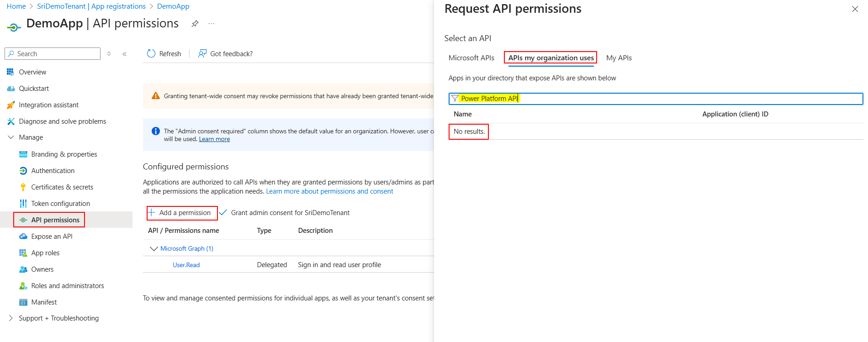The image size is (868, 342).
Task: Click the Owners people icon
Action: [x=23, y=269]
